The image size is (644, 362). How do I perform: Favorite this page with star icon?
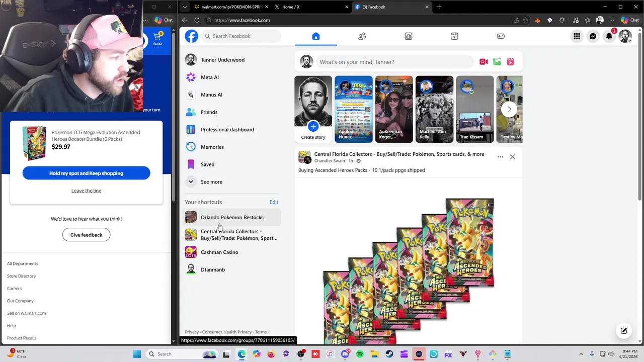click(x=526, y=20)
